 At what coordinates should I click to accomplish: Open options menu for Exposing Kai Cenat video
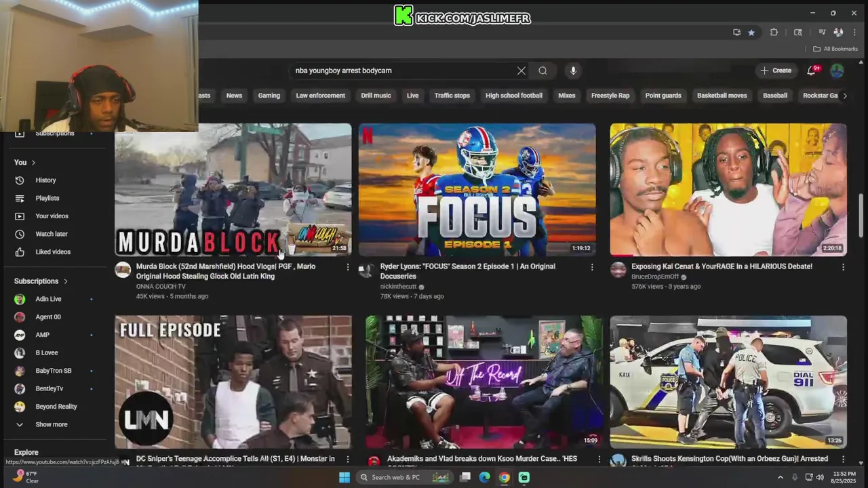[x=843, y=267]
